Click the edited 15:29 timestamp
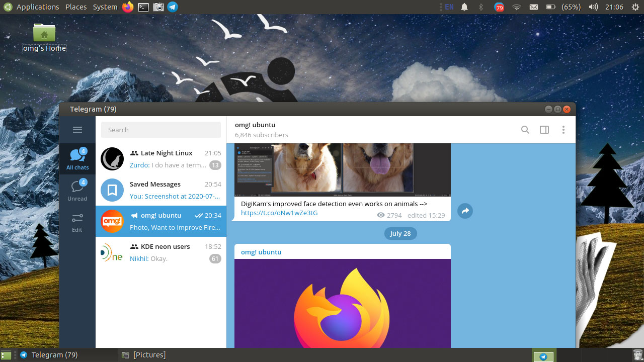Viewport: 644px width, 362px height. [x=426, y=215]
